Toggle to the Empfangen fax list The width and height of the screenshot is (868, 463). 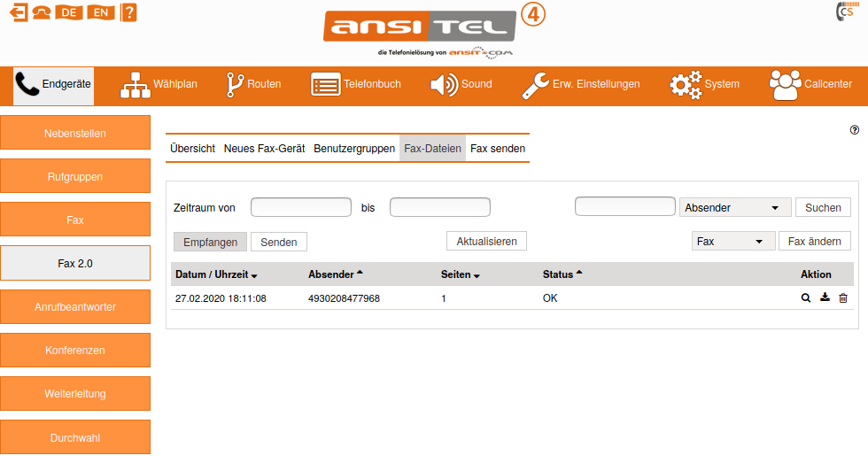pyautogui.click(x=210, y=242)
